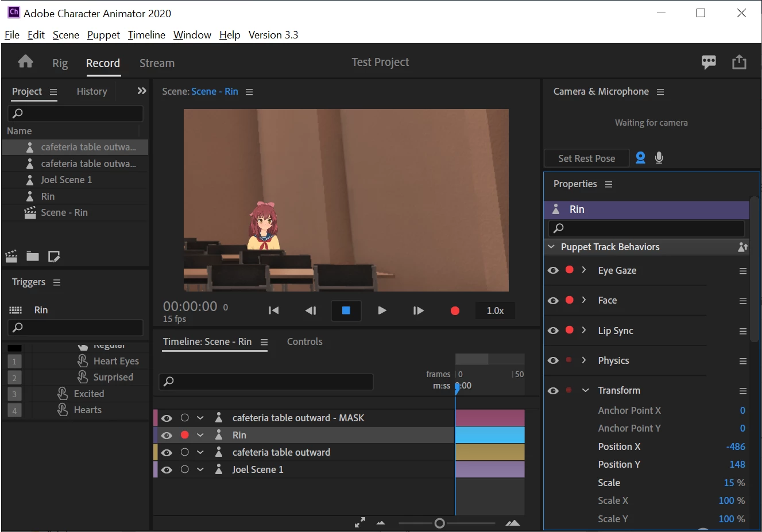
Task: Expand the Rin track chevron
Action: point(200,435)
